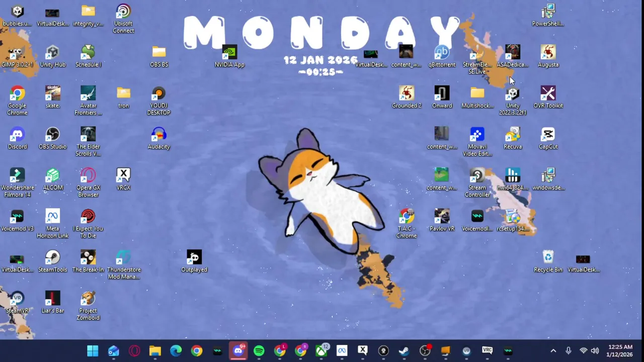The width and height of the screenshot is (644, 362).
Task: Select the Pavlov VR desktop icon
Action: 442,220
